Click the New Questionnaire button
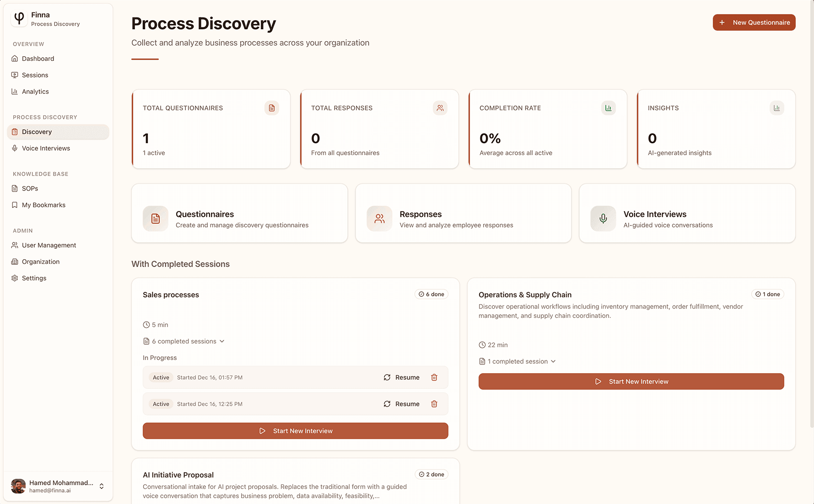This screenshot has height=504, width=814. point(754,22)
